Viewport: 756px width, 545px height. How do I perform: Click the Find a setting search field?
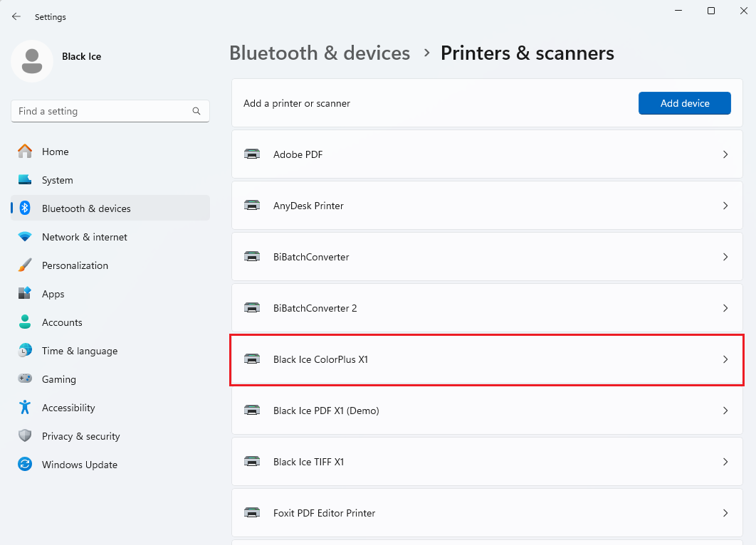click(x=100, y=111)
